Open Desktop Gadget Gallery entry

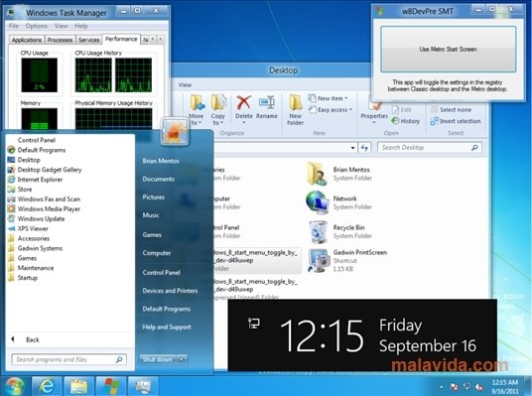pyautogui.click(x=45, y=170)
